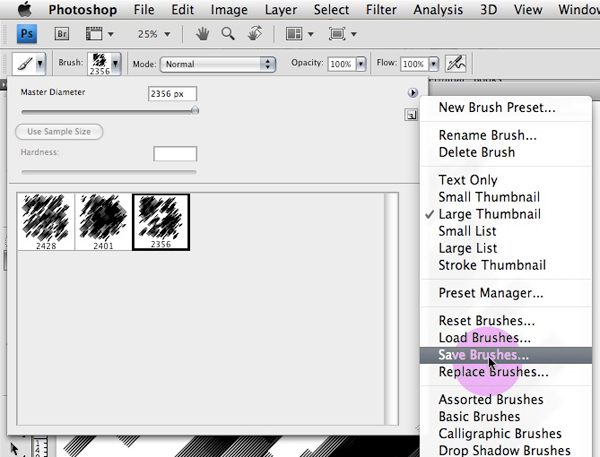Select the 2356 brush thumbnail
The image size is (600, 457).
(161, 222)
